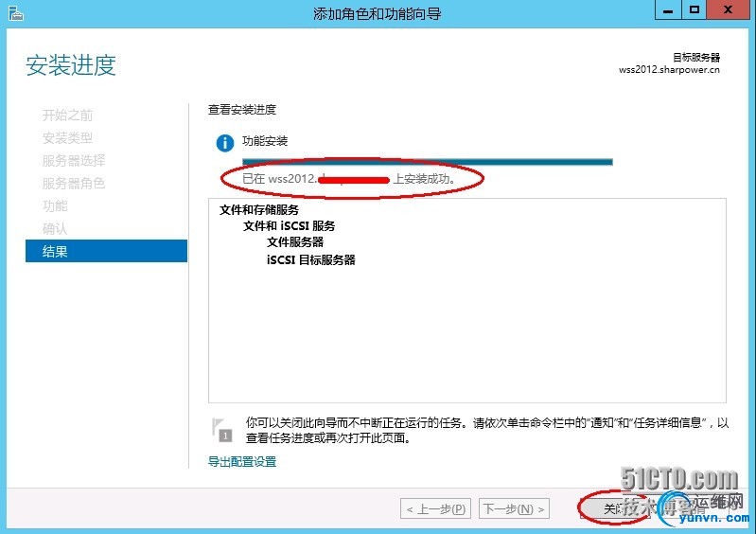Minimize the wizard window
Viewport: 756px width, 534px height.
click(668, 9)
